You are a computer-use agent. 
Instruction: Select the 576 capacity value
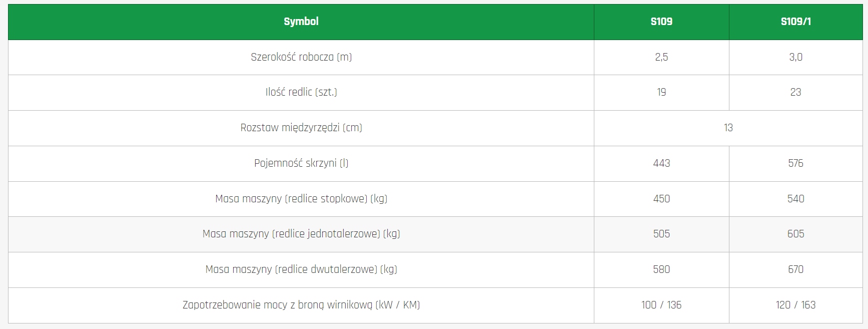click(795, 163)
